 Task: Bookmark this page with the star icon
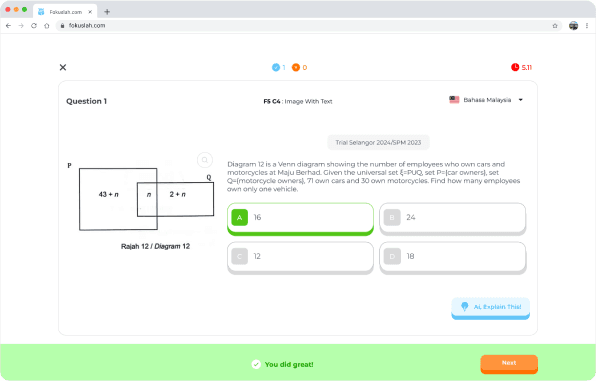point(555,25)
